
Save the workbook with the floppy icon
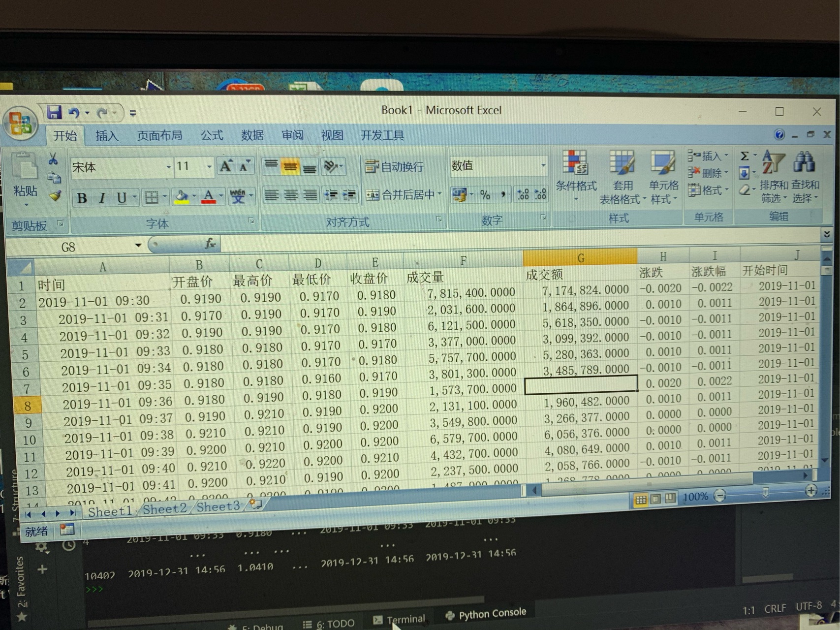pos(54,113)
